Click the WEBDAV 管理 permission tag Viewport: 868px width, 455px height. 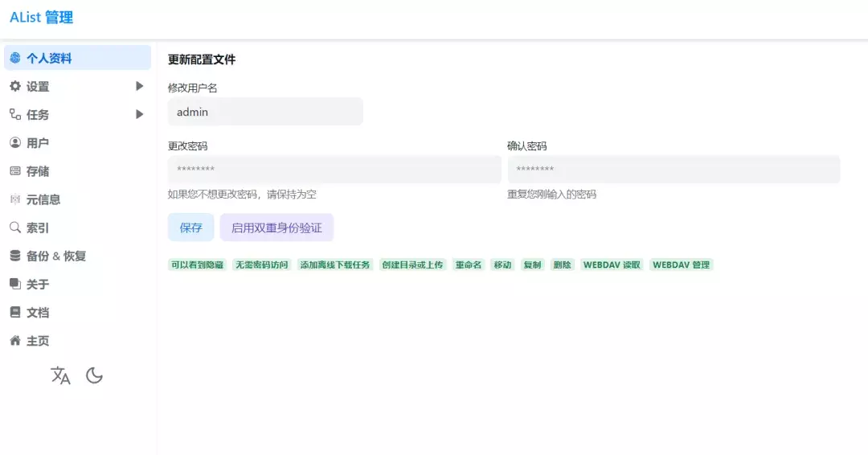point(682,264)
